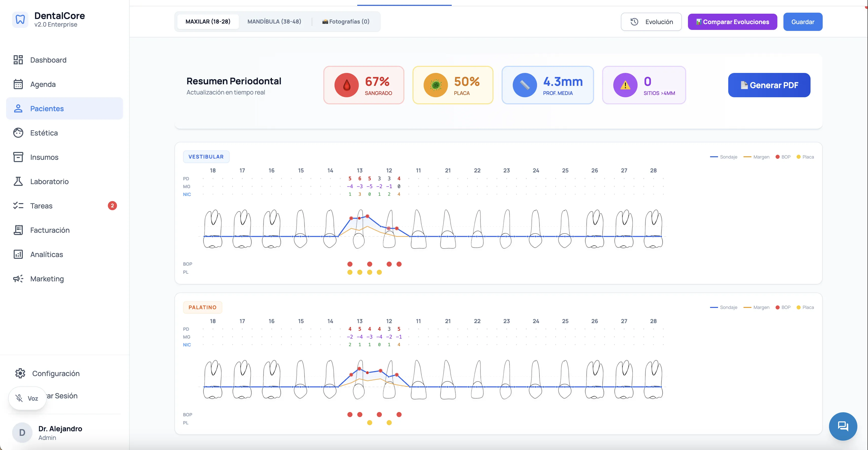Click the red blood-drop Sangrado icon
The image size is (868, 450).
tap(346, 85)
